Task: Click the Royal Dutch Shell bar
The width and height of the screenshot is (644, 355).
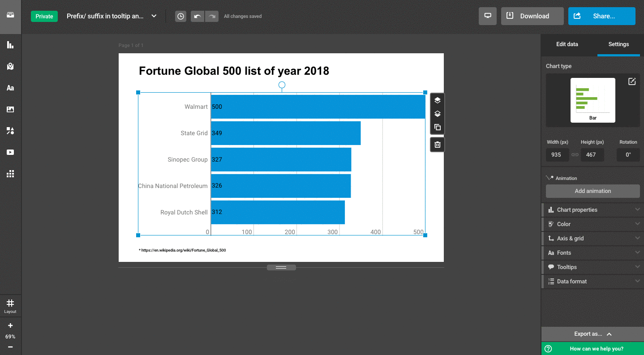Action: pos(278,212)
